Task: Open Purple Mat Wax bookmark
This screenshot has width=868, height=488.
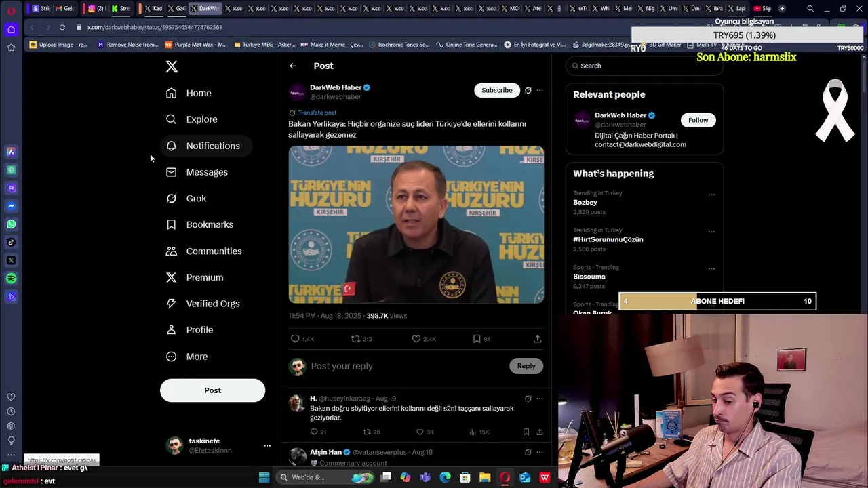Action: 196,45
